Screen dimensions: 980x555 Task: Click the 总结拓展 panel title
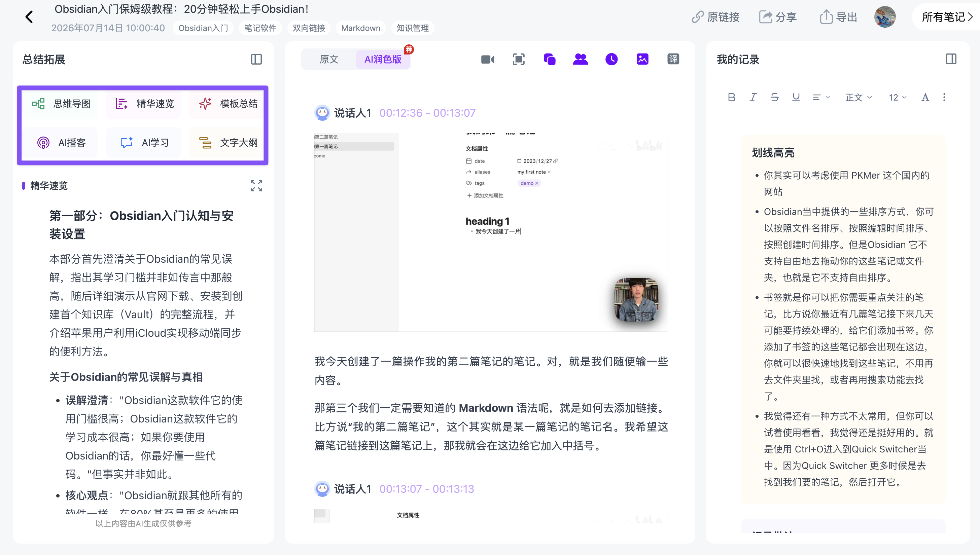43,60
